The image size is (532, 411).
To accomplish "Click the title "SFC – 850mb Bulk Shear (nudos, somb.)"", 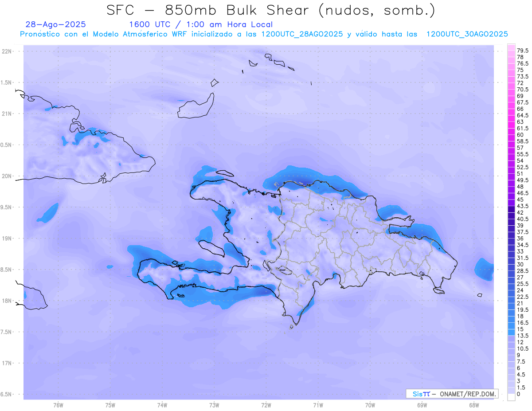I will click(271, 11).
